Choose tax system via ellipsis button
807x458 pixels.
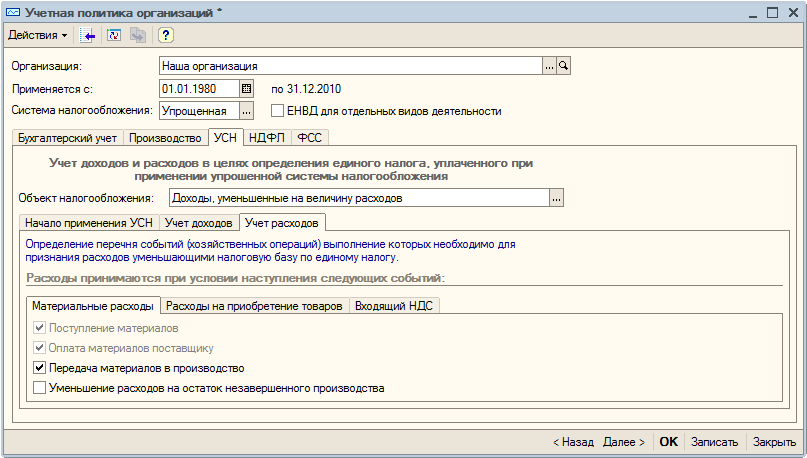pyautogui.click(x=247, y=111)
